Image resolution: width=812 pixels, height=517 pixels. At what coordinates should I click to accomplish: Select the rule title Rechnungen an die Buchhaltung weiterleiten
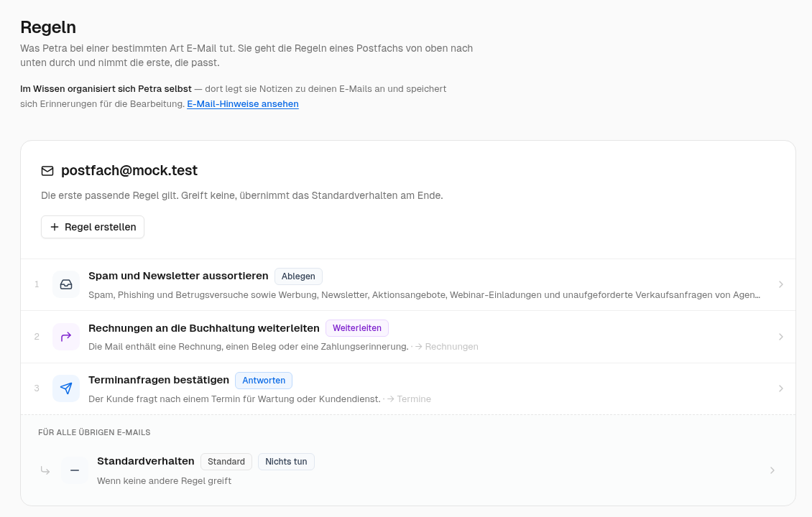(204, 328)
